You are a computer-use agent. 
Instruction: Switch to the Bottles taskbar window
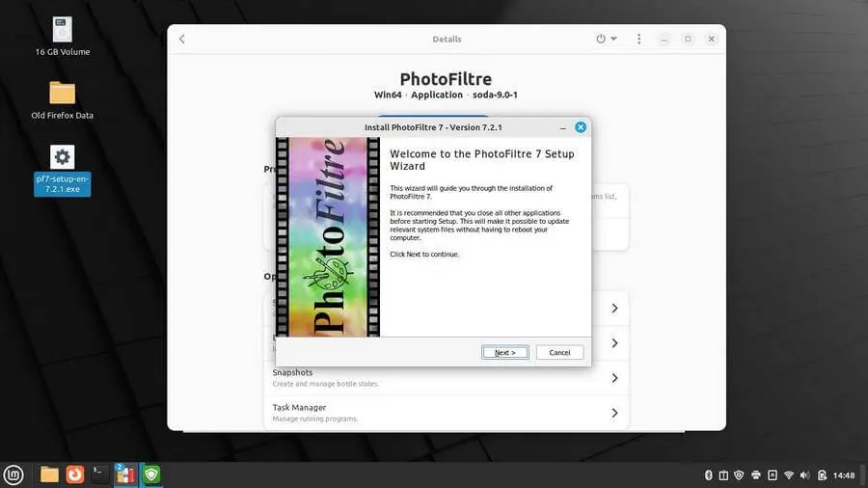coord(125,474)
